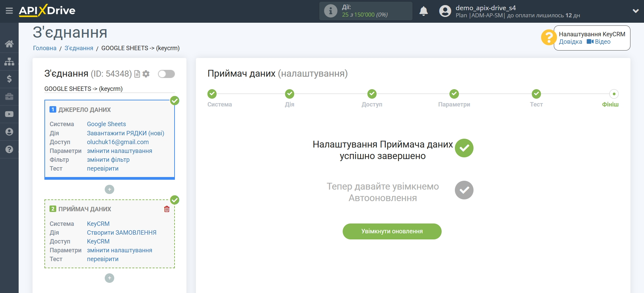Click змінити фільтр link
The image size is (644, 293).
pyautogui.click(x=108, y=160)
